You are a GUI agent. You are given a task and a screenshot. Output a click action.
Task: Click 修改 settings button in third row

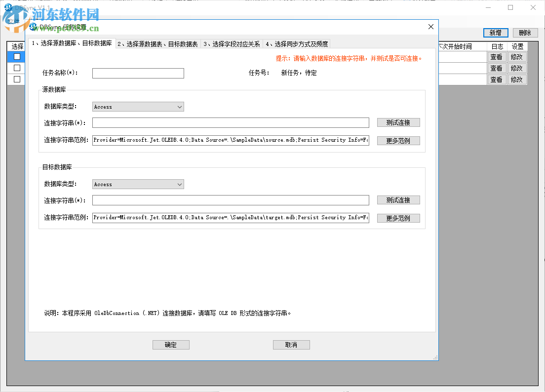coord(517,80)
